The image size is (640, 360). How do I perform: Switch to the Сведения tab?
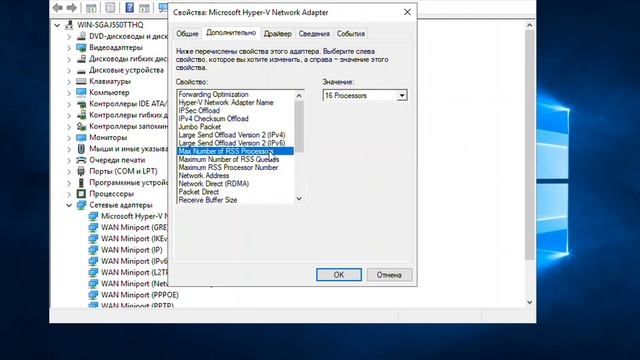(314, 33)
